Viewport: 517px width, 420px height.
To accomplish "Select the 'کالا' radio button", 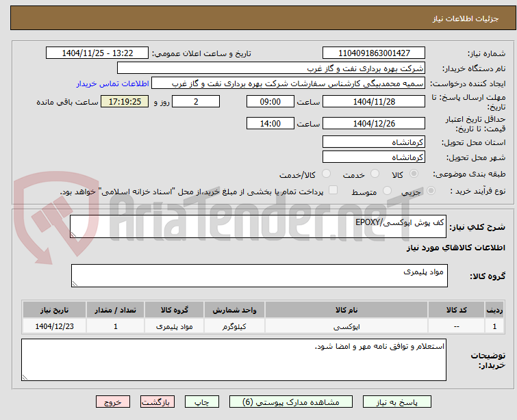I will (x=414, y=174).
